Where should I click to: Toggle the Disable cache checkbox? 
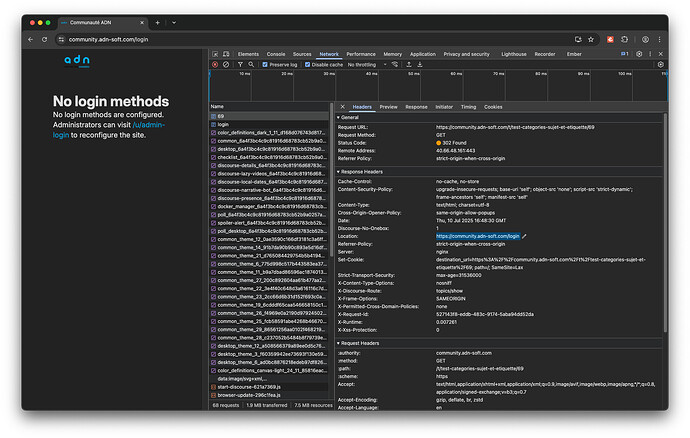[x=308, y=65]
